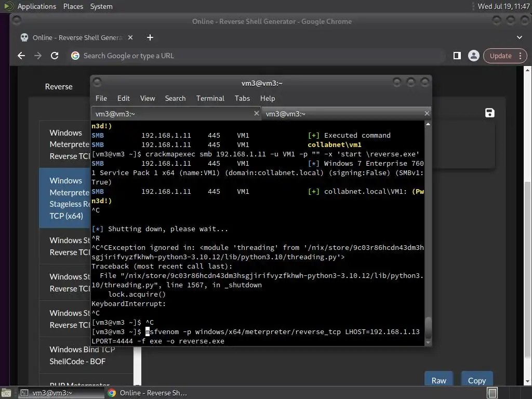Image resolution: width=532 pixels, height=399 pixels.
Task: Go back with Chrome's back arrow
Action: click(21, 56)
